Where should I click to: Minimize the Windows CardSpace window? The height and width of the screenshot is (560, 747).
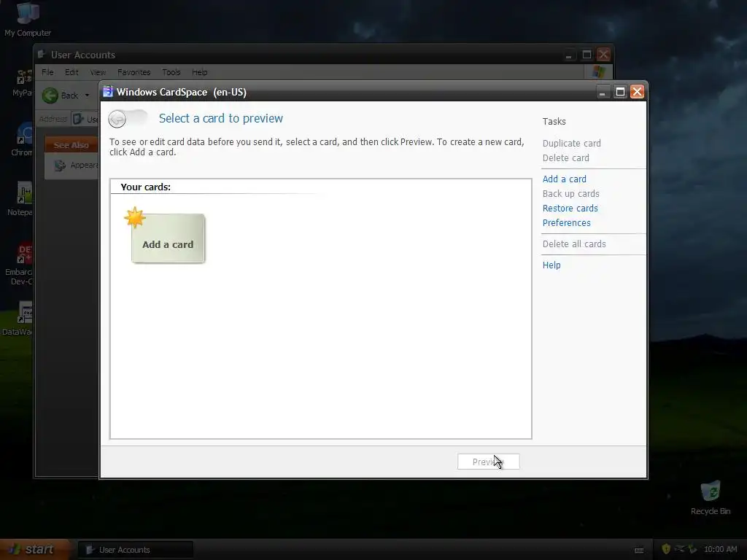(603, 92)
